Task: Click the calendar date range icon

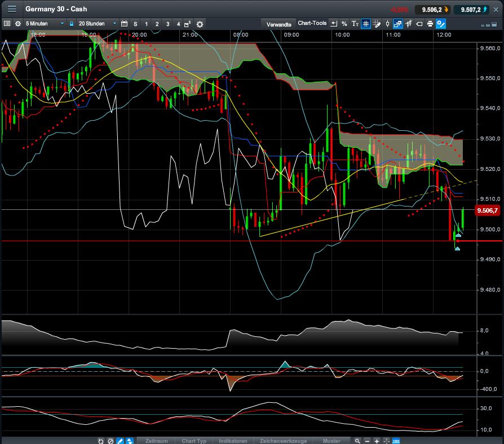Action: click(124, 24)
